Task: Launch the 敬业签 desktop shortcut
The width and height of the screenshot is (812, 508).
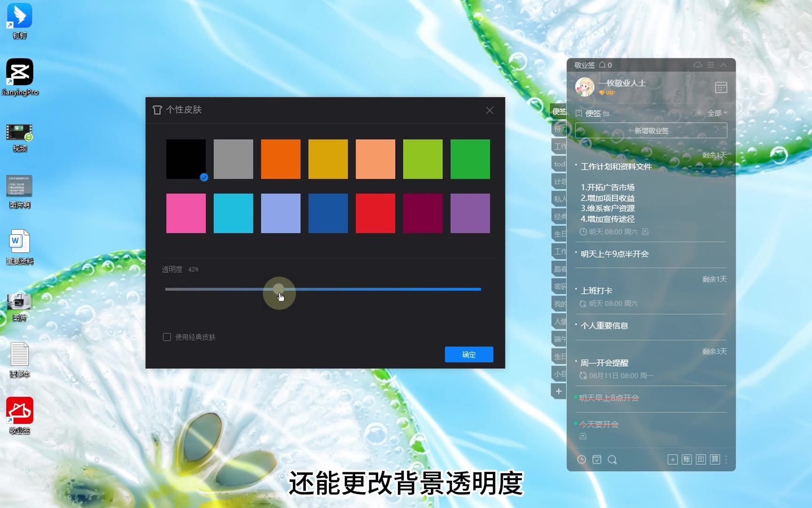Action: [19, 416]
